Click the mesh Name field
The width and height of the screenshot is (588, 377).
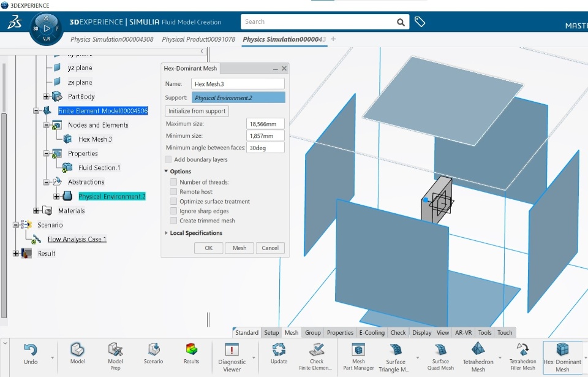pos(238,84)
